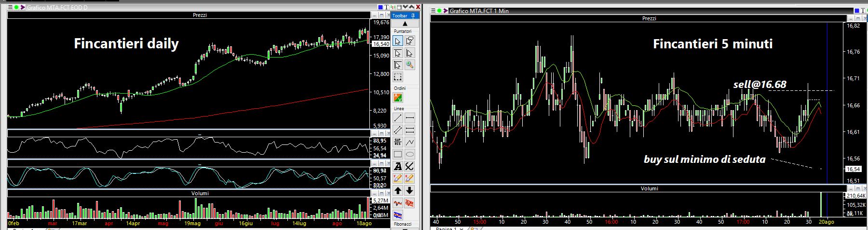This screenshot has height=230, width=868.
Task: Select the dashed rectangle selection tool
Action: coord(398,77)
